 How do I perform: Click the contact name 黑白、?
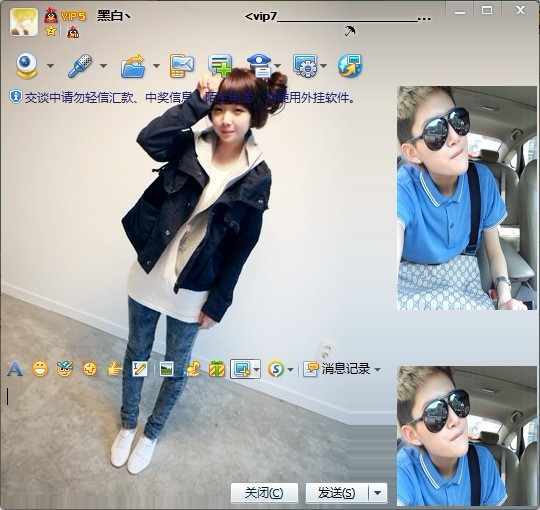(114, 15)
